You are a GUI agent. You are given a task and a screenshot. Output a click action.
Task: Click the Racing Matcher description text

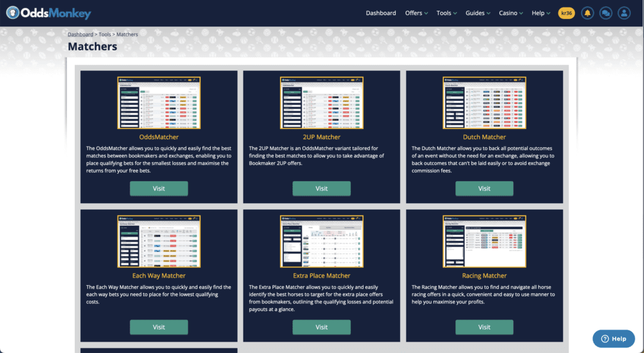click(484, 294)
